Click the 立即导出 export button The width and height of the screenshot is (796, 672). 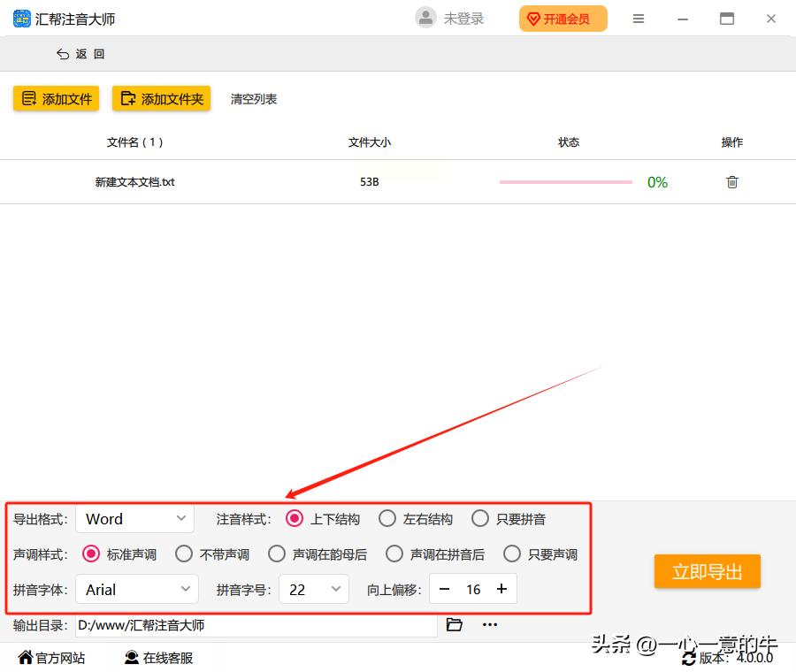(x=707, y=571)
